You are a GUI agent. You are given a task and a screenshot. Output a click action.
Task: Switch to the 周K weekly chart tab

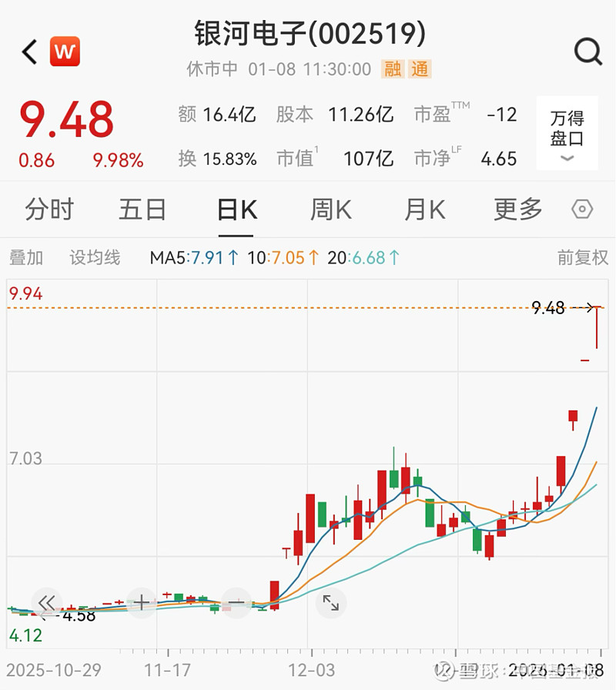330,209
